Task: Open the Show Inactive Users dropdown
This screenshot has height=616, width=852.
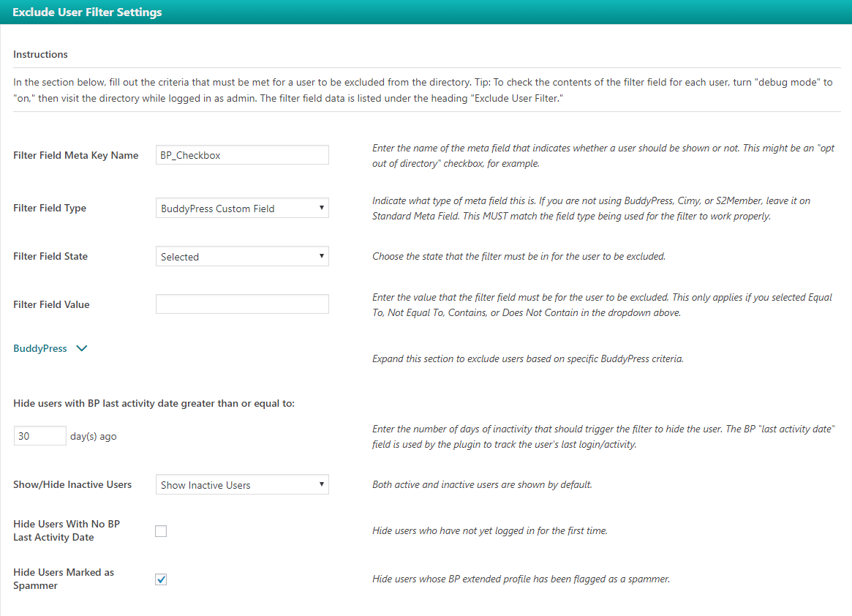Action: [242, 485]
